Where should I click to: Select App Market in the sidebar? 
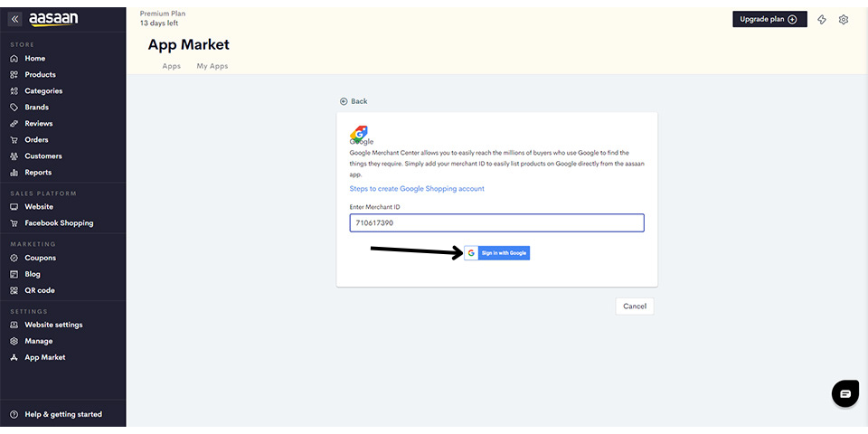pos(45,358)
